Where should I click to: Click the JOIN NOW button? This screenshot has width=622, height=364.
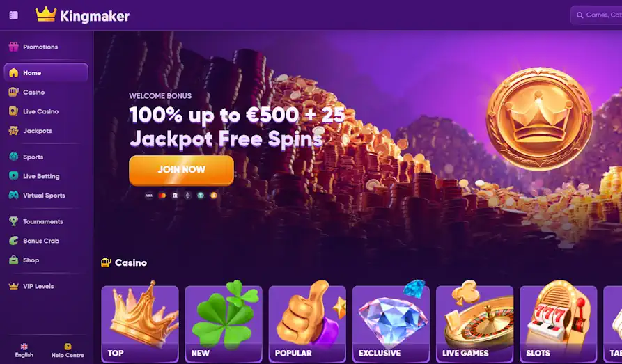pos(181,170)
